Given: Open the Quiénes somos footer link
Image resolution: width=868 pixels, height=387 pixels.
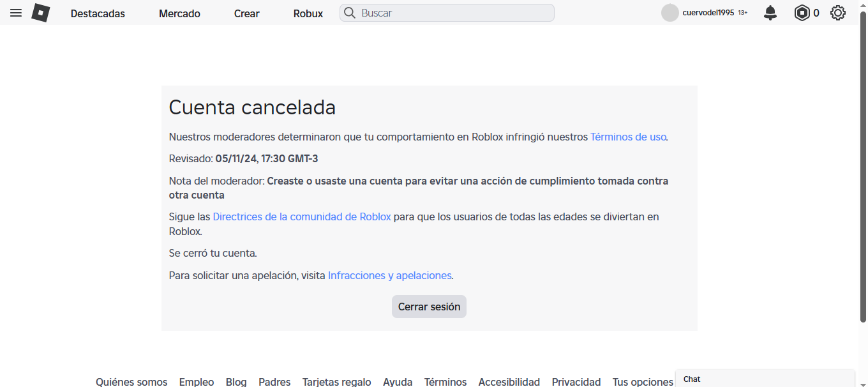Looking at the screenshot, I should (131, 382).
